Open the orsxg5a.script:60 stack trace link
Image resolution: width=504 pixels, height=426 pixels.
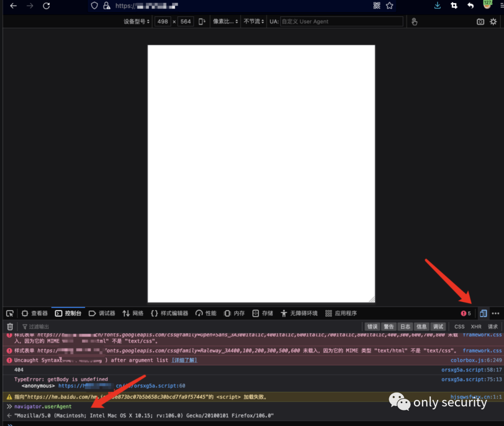coord(121,386)
